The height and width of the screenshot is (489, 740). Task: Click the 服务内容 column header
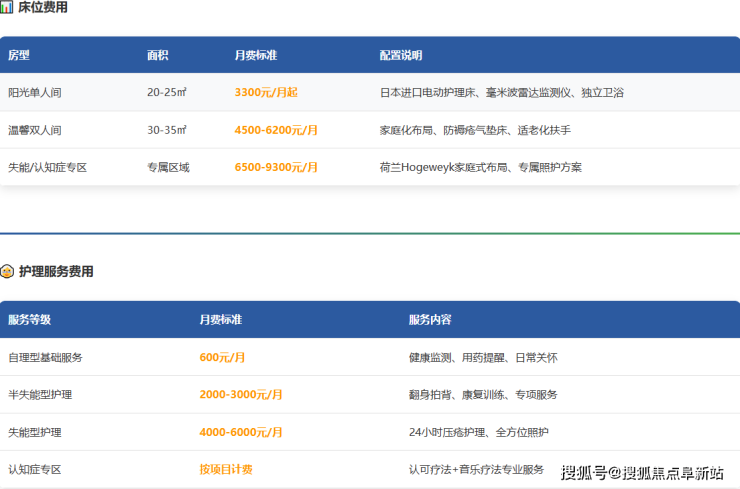430,320
